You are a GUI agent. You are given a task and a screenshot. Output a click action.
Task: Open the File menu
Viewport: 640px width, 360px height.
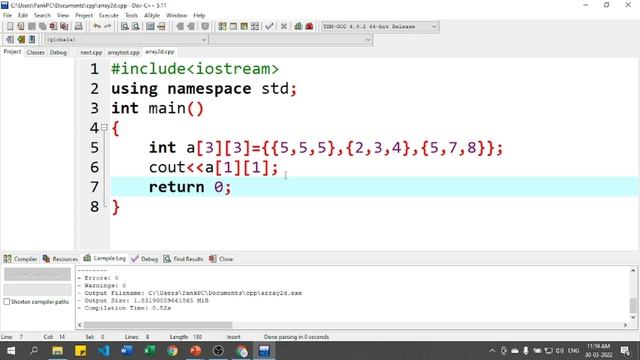tap(7, 16)
